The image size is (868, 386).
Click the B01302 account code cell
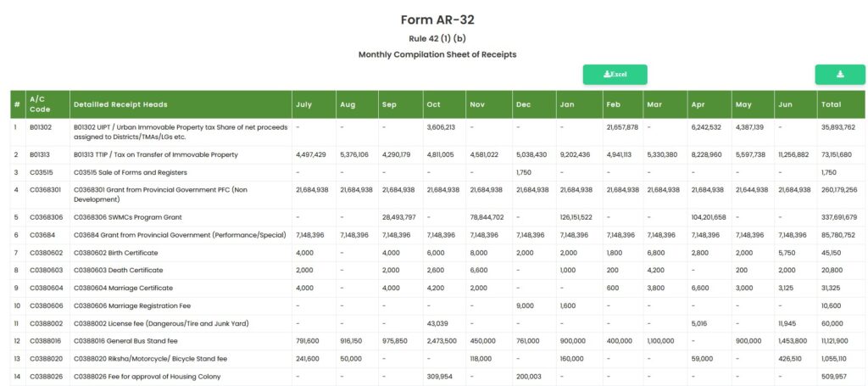(41, 127)
